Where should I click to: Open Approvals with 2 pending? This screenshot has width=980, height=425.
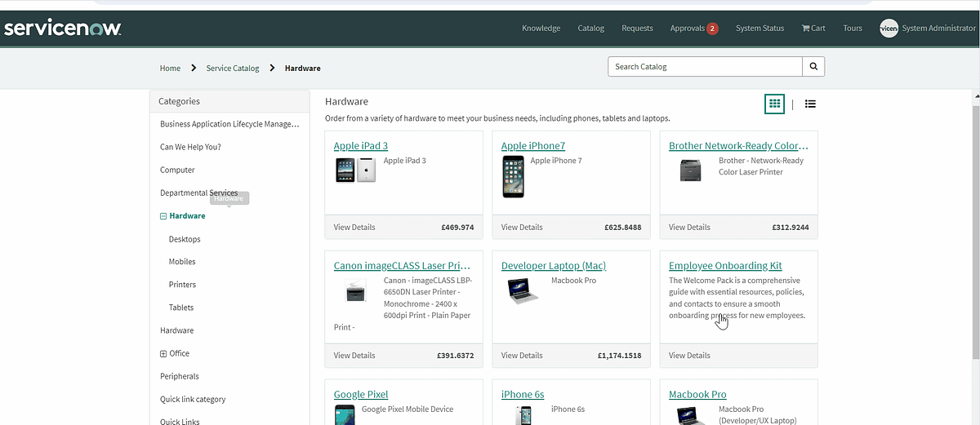(693, 29)
